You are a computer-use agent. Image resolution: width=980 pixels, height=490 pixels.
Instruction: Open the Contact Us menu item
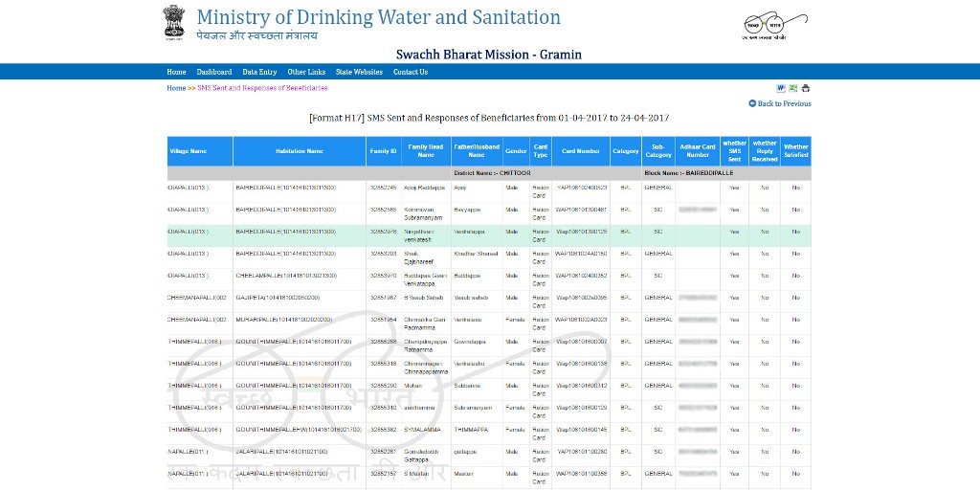(411, 72)
